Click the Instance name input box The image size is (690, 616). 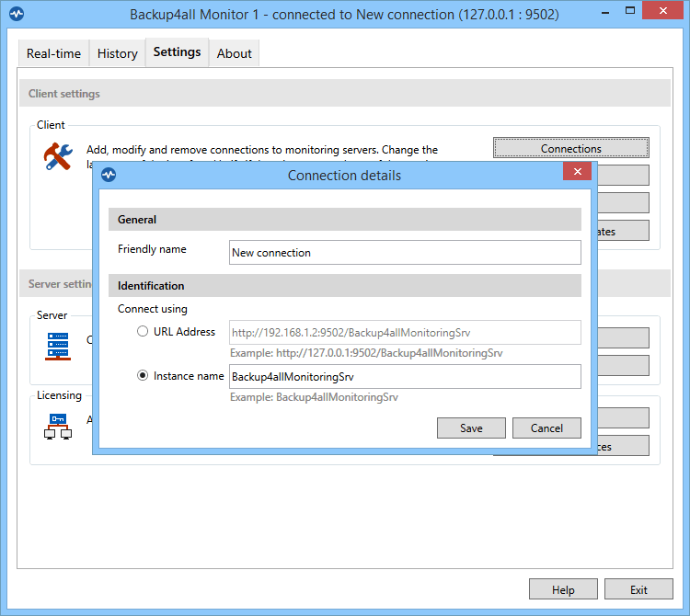click(x=405, y=376)
